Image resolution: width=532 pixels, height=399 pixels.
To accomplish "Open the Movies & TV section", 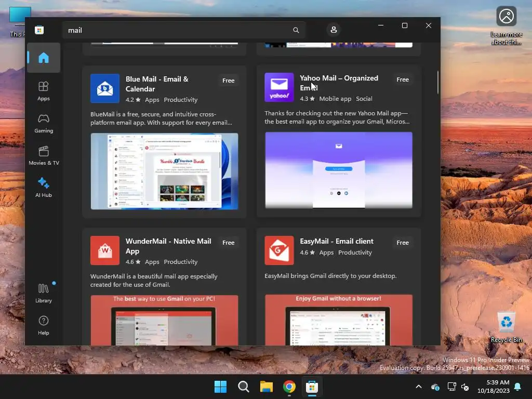I will coord(44,156).
